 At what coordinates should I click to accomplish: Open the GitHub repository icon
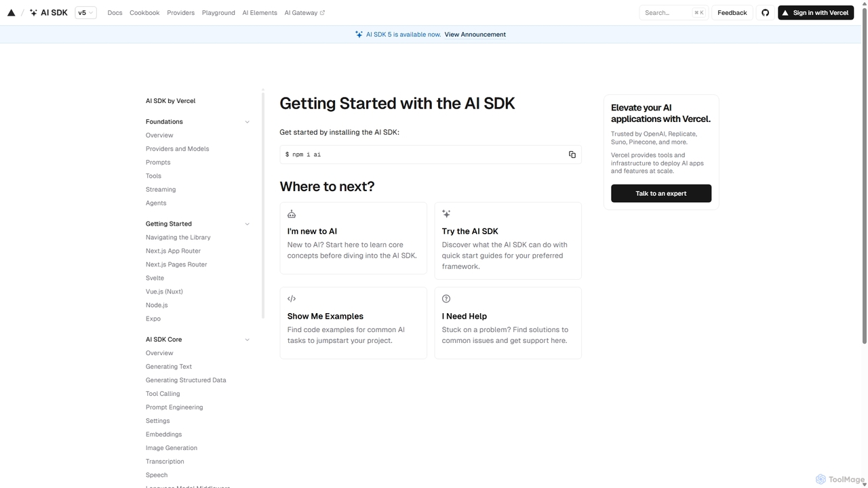765,13
